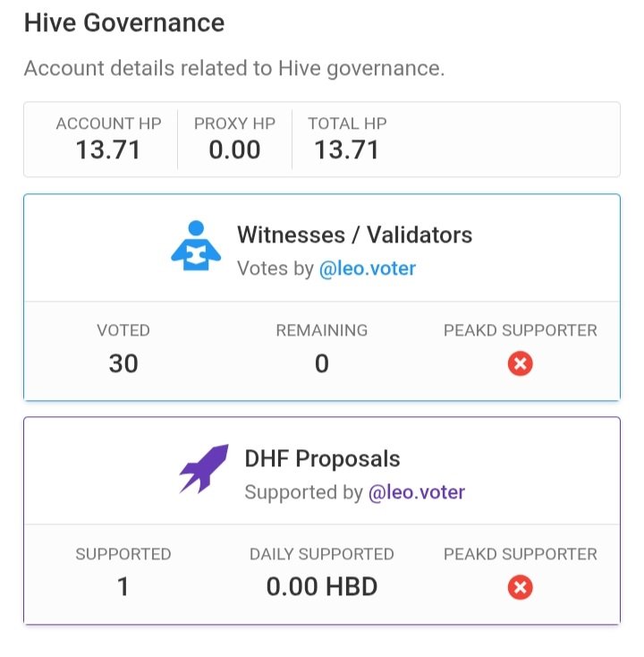644x657 pixels.
Task: Click PEAKD SUPPORTER label in Witnesses card
Action: [520, 330]
